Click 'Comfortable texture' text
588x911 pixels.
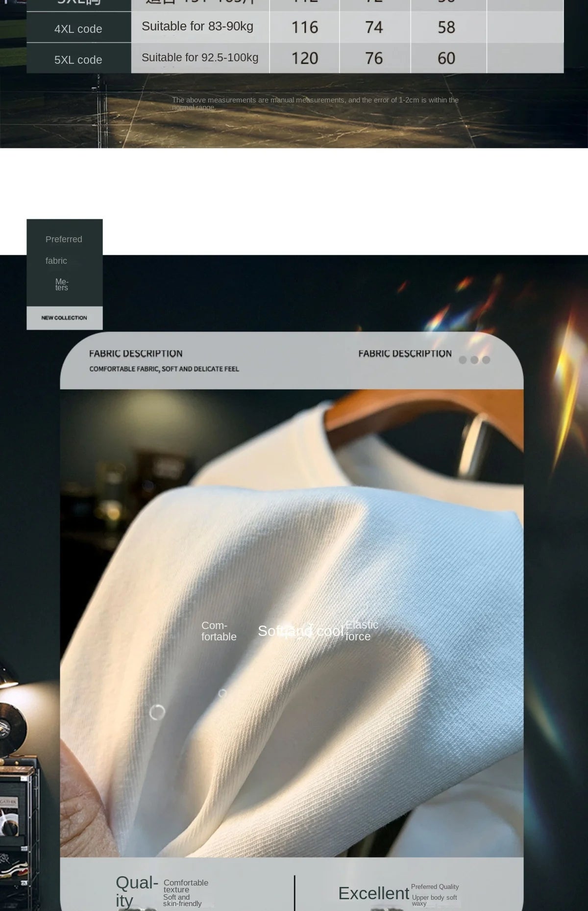[x=186, y=886]
